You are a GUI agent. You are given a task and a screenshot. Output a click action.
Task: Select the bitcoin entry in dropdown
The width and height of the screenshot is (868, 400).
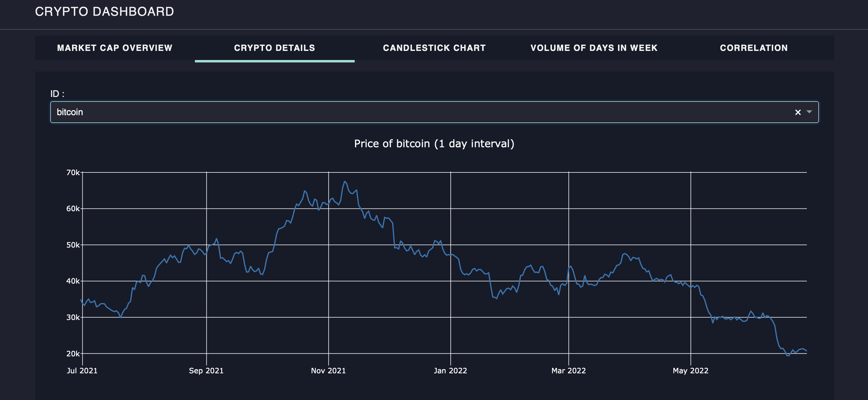click(x=434, y=112)
